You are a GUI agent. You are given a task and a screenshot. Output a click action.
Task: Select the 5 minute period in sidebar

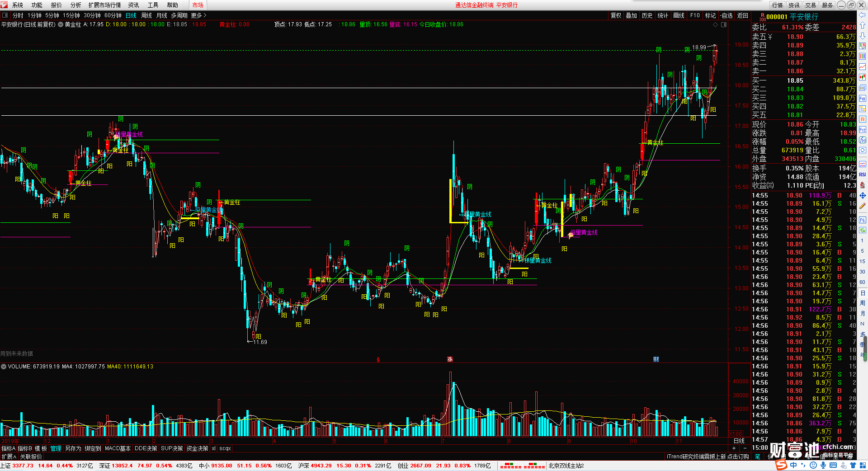click(x=862, y=251)
